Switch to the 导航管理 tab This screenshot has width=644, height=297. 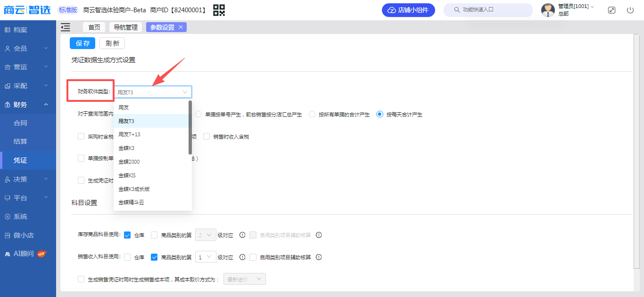pyautogui.click(x=125, y=27)
